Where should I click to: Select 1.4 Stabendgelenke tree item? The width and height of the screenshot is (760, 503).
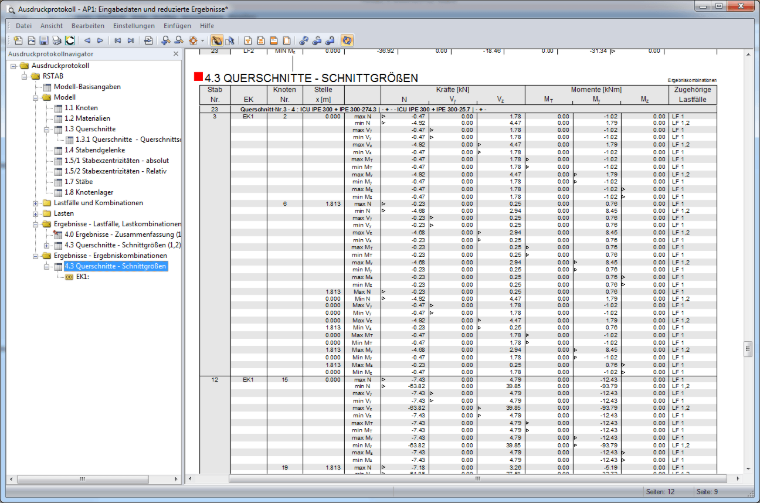(x=95, y=150)
